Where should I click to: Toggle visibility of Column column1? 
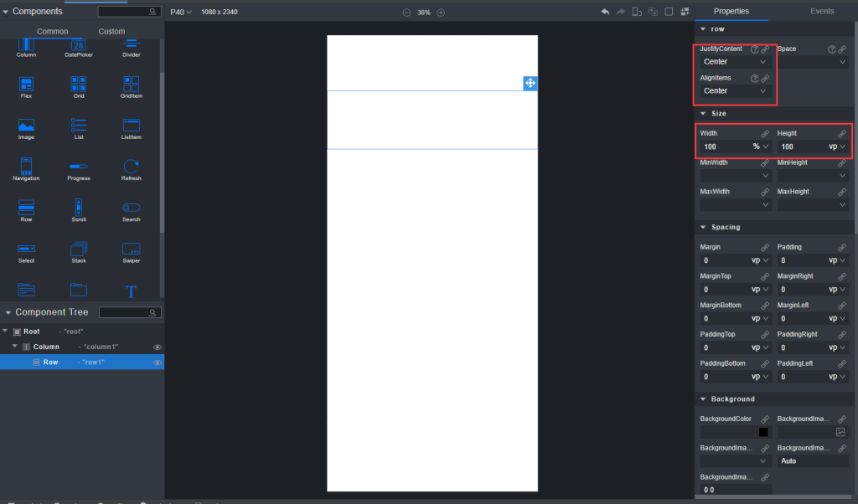point(157,347)
